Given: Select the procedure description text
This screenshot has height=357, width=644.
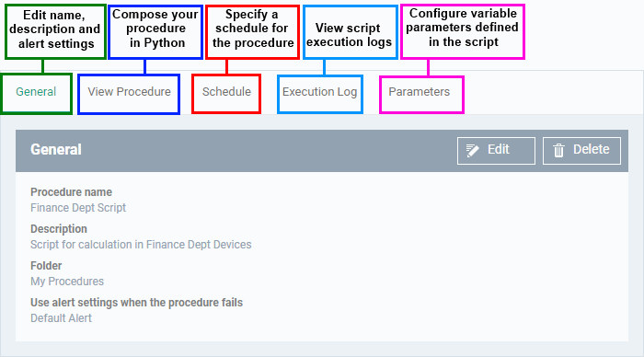Looking at the screenshot, I should tap(141, 245).
